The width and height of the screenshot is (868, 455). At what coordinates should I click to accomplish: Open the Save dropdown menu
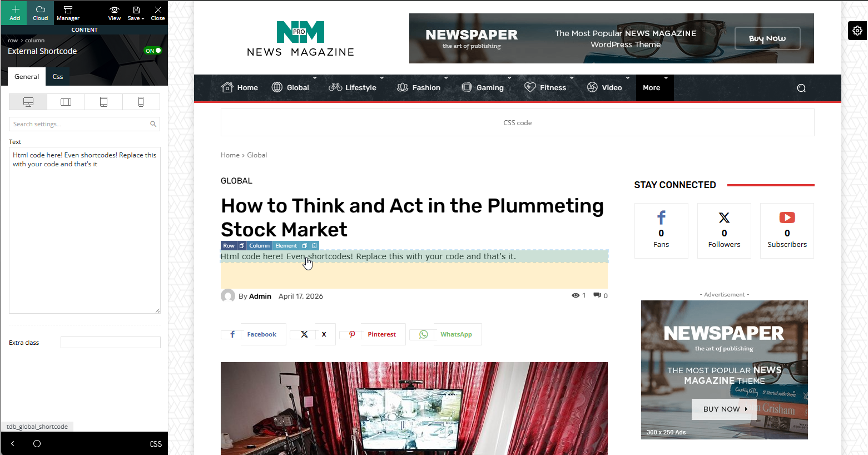click(136, 13)
